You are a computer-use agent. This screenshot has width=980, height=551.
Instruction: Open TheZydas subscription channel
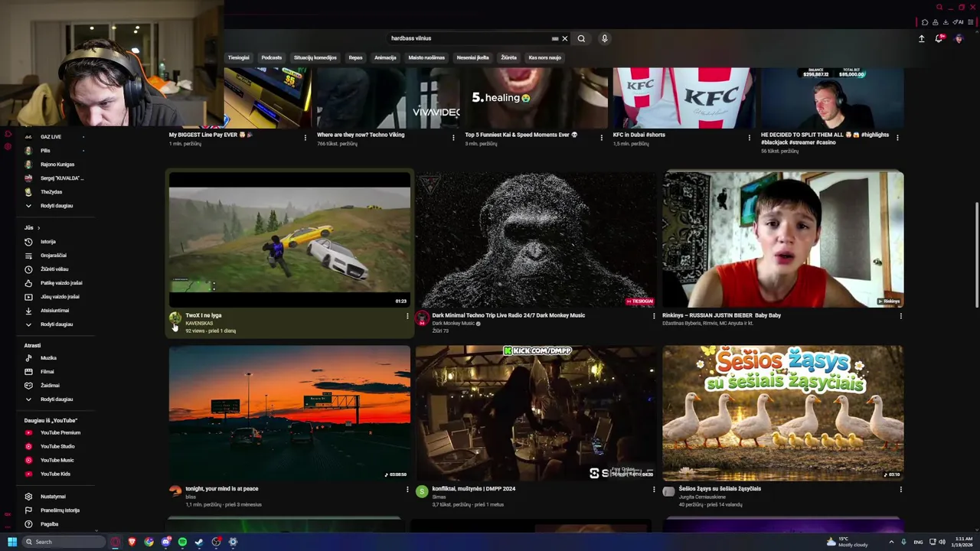[51, 192]
